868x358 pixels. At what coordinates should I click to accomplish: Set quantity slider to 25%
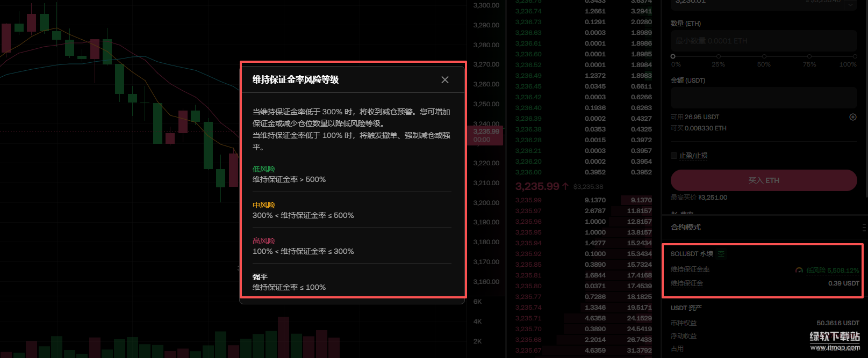pos(719,56)
